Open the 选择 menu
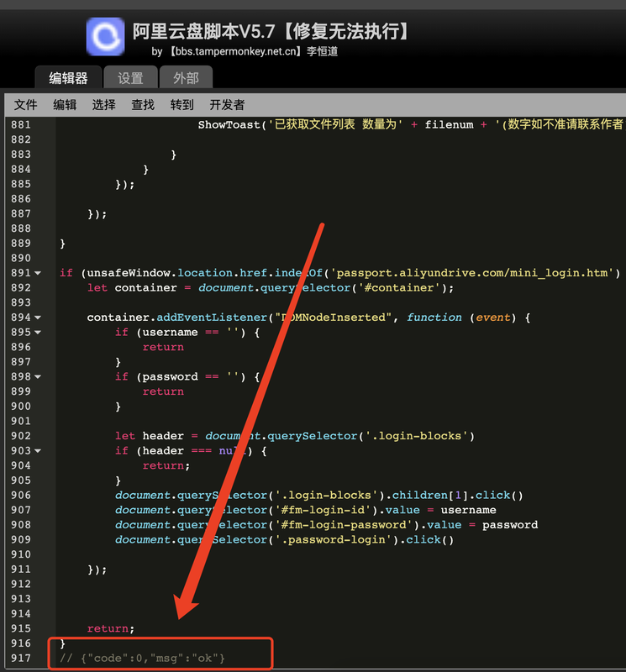This screenshot has width=626, height=672. (x=103, y=105)
